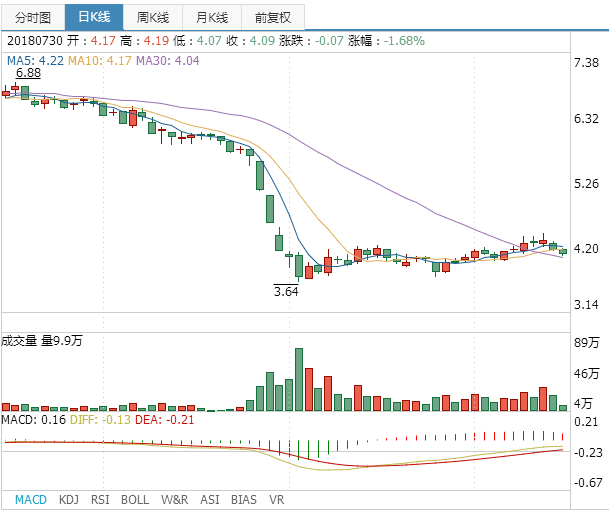Click the 涨幅 -1.68% value
Viewport: 609px width, 512px height.
pos(386,40)
